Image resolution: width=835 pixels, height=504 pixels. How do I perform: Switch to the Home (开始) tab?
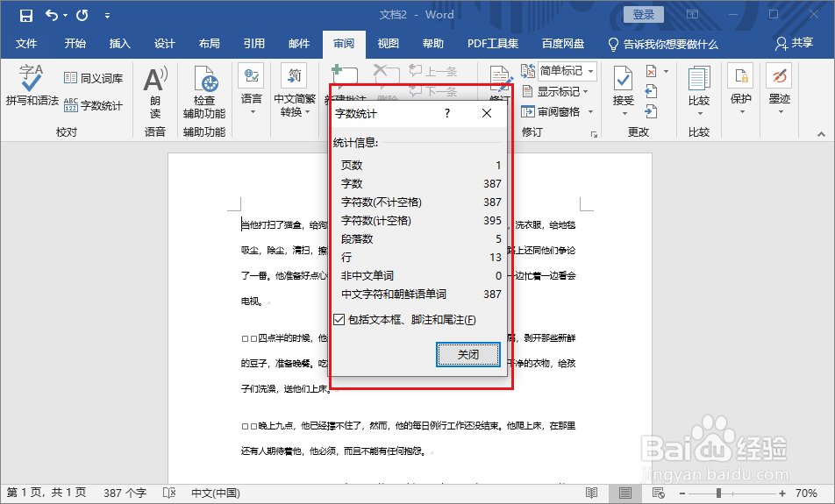75,44
